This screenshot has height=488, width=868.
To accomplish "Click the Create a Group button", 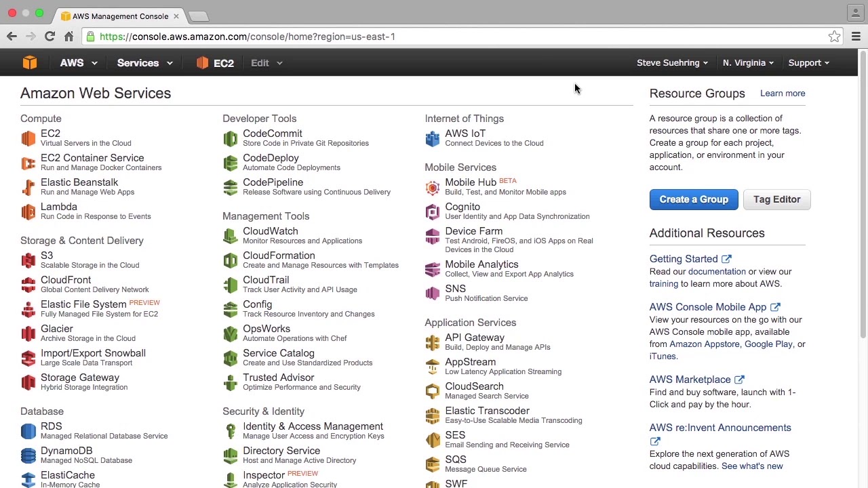I will click(694, 199).
